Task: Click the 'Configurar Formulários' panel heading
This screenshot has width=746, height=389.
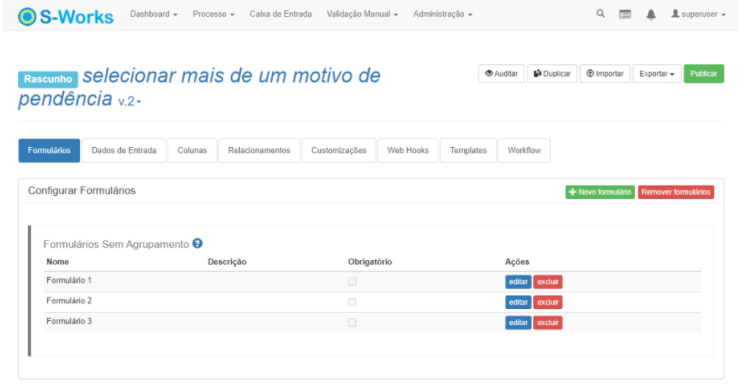Action: (x=82, y=191)
